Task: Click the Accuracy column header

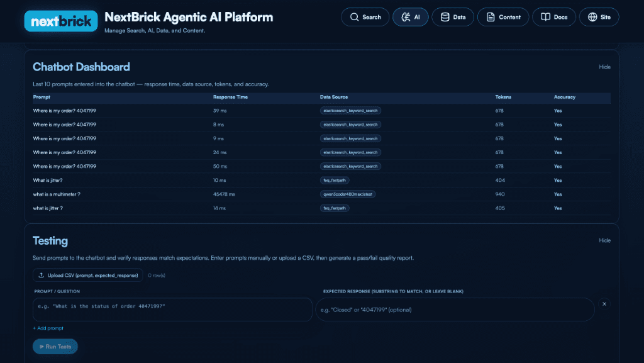Action: point(564,98)
